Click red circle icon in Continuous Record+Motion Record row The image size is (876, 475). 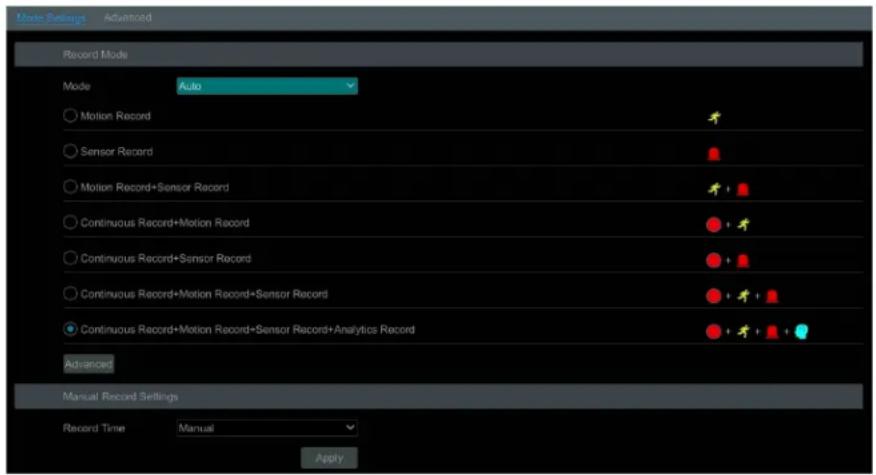(x=713, y=225)
